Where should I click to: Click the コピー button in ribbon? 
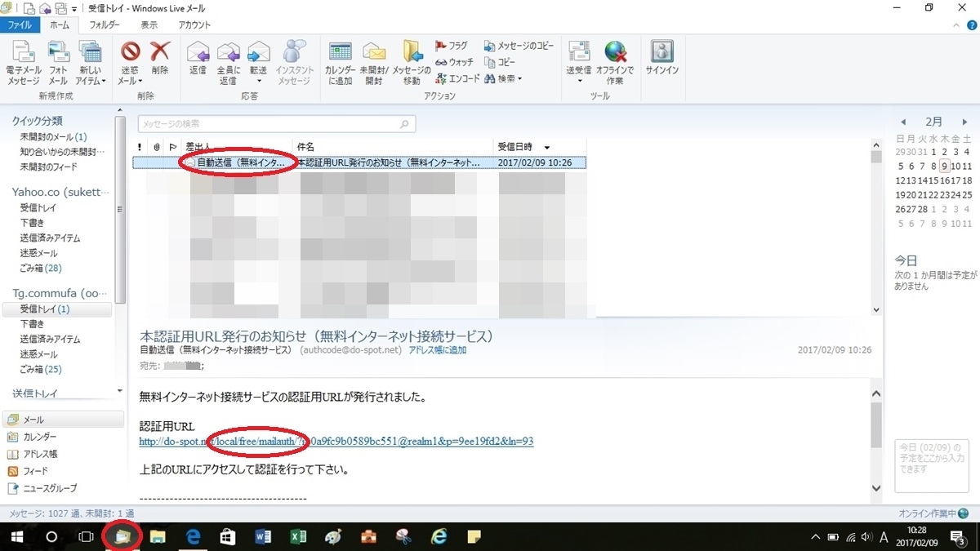coord(501,62)
